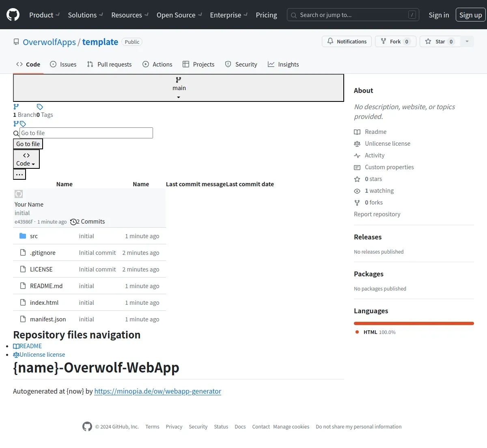The height and width of the screenshot is (448, 487).
Task: Click the eye icon beside 1 watching
Action: 357,191
